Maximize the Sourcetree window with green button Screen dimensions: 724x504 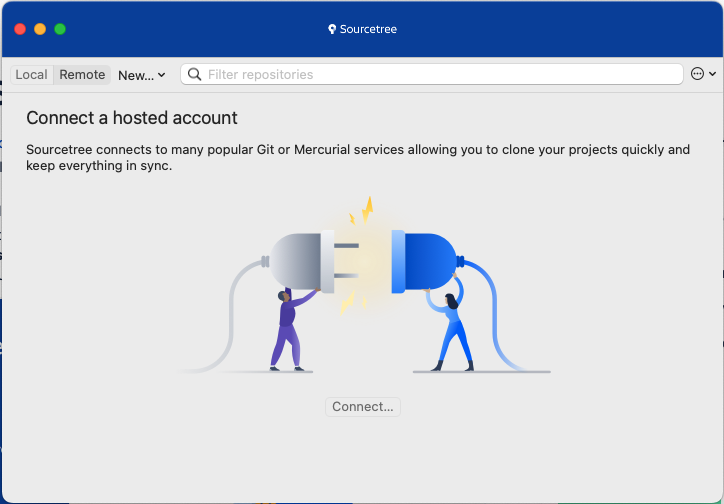point(60,29)
